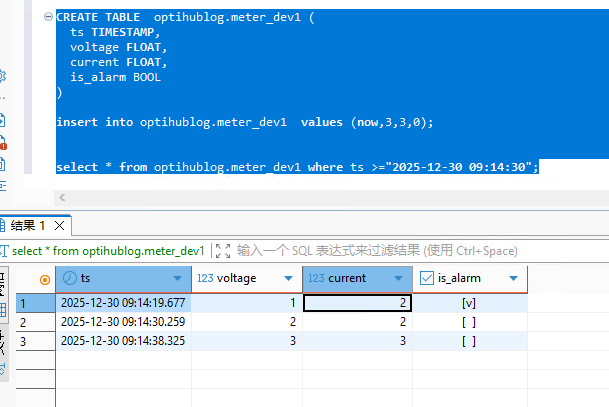Toggle is_alarm checkbox in row 1
Image resolution: width=609 pixels, height=407 pixels.
(x=468, y=302)
